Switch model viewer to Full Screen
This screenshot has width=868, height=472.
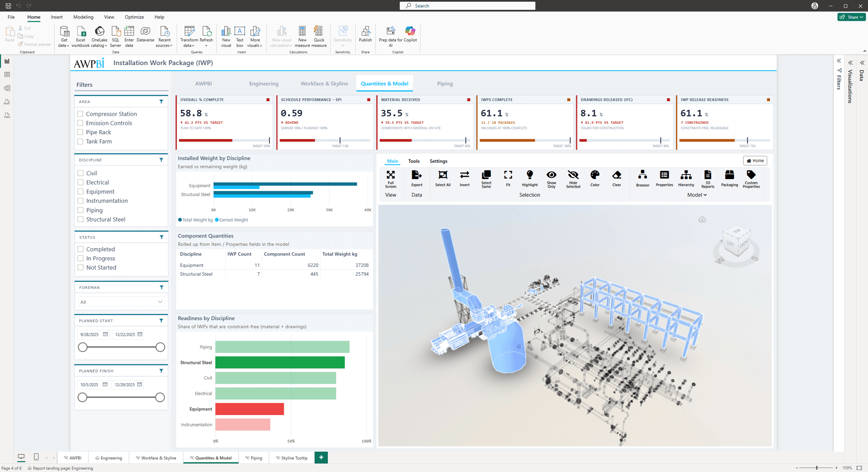pyautogui.click(x=391, y=179)
